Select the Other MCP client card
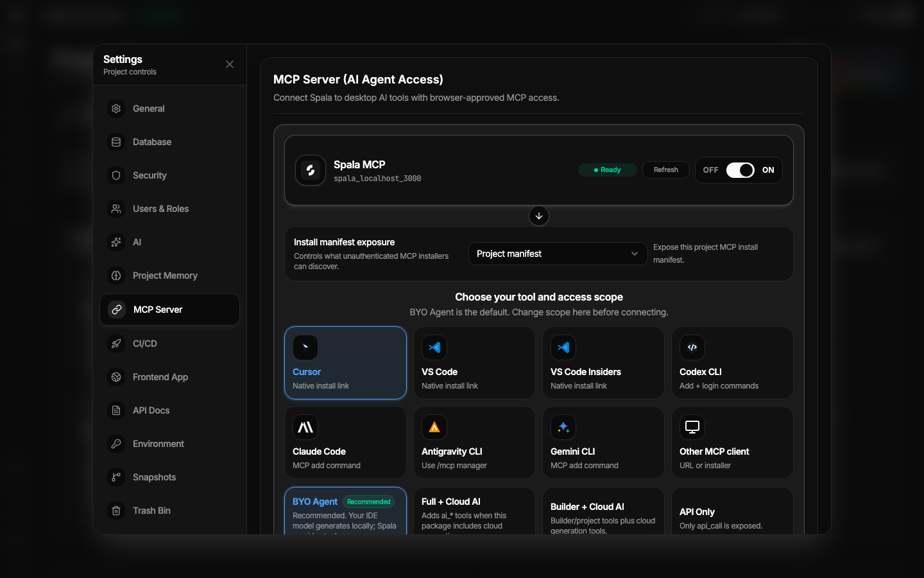The image size is (924, 578). pyautogui.click(x=732, y=442)
